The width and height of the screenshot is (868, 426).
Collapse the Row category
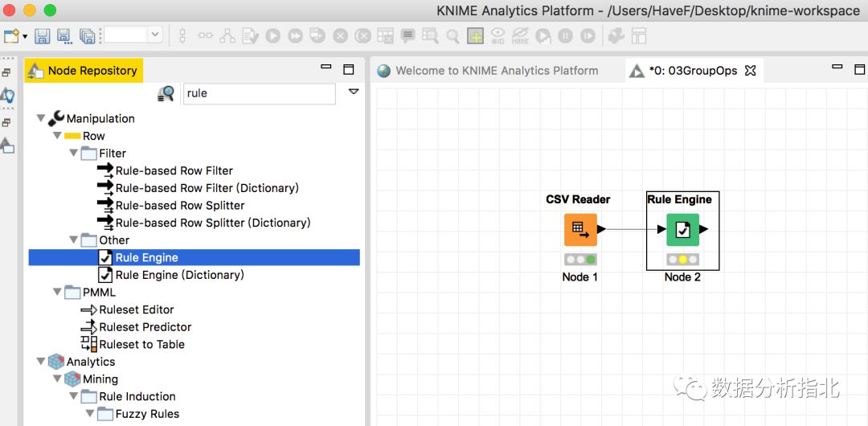[57, 136]
